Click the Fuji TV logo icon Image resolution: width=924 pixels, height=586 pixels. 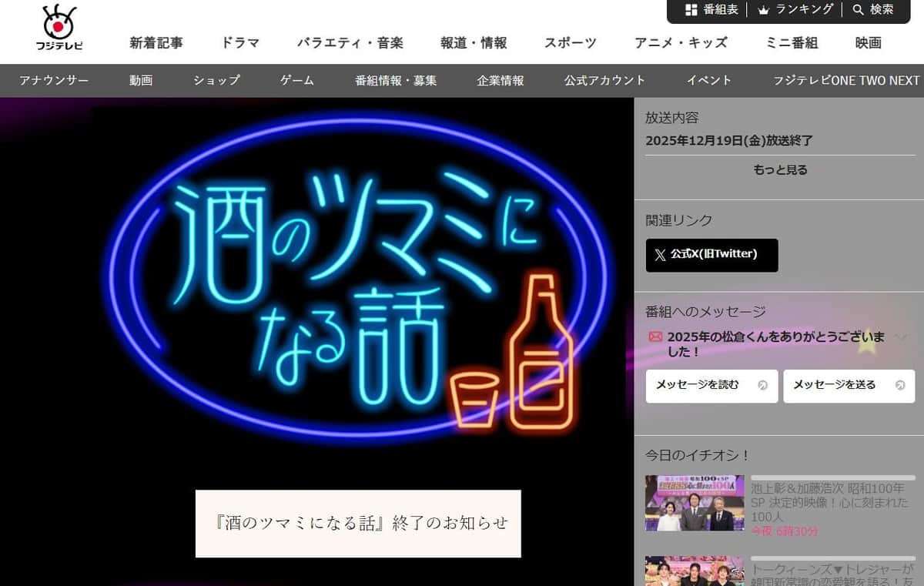[x=59, y=25]
